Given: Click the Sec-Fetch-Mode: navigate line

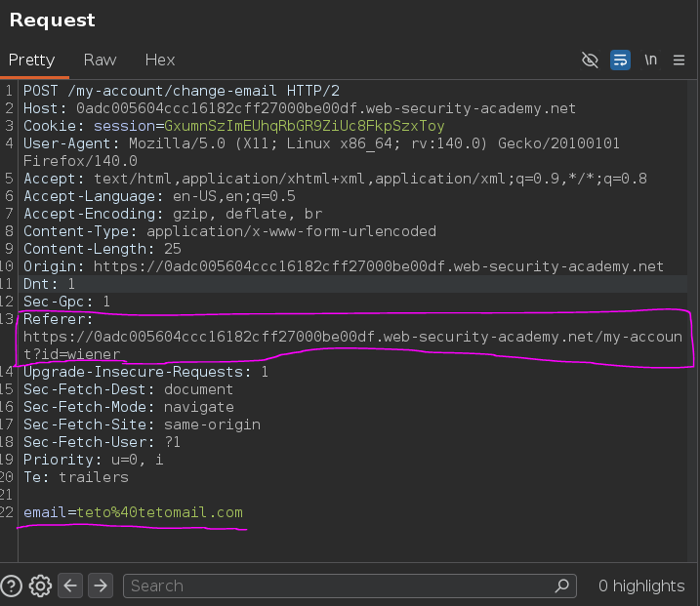Looking at the screenshot, I should click(x=129, y=407).
